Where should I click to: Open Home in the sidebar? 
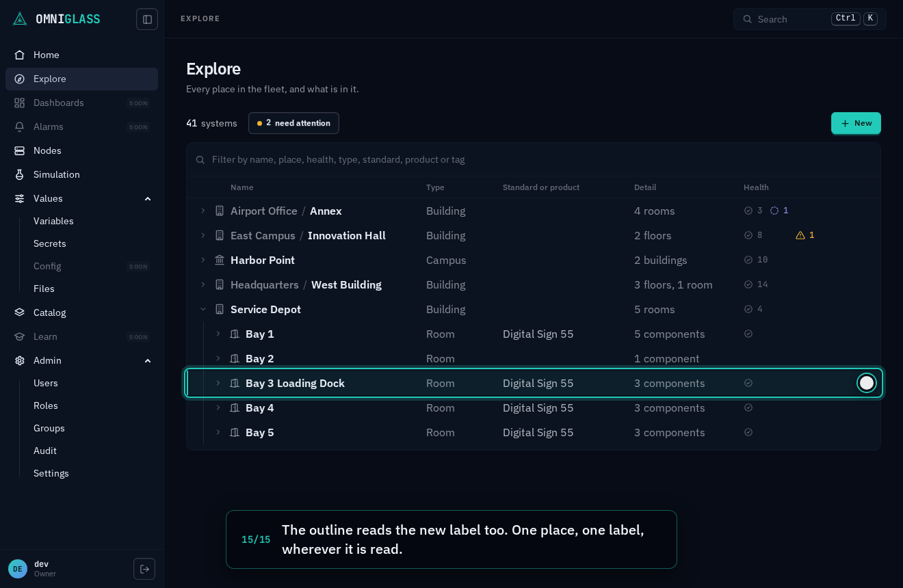(x=81, y=55)
